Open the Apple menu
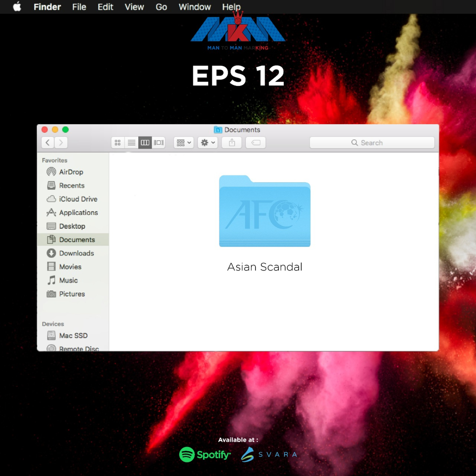The height and width of the screenshot is (476, 476). pyautogui.click(x=17, y=7)
